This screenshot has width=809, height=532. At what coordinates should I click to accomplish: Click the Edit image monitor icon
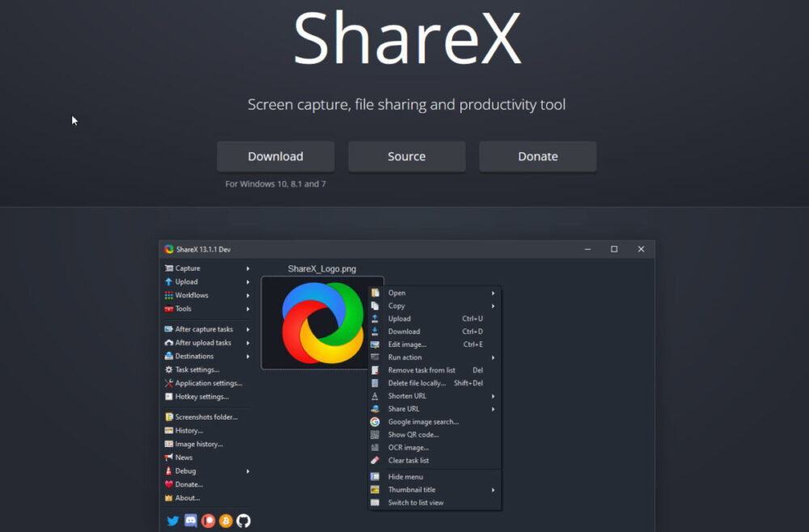click(375, 344)
